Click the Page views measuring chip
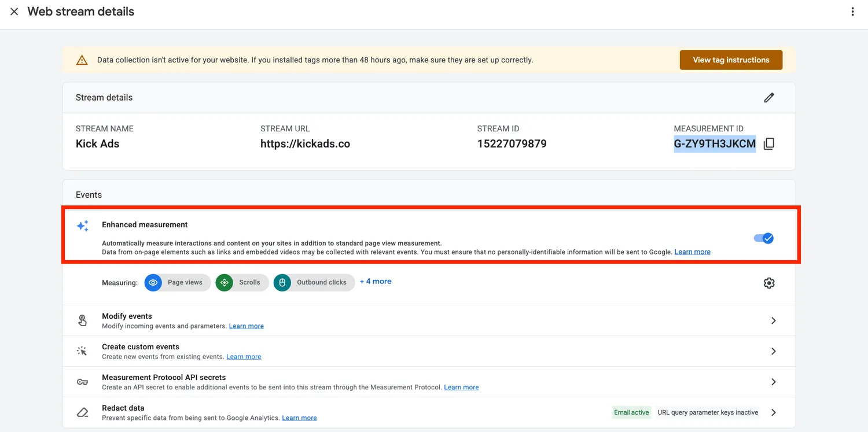 (x=178, y=283)
